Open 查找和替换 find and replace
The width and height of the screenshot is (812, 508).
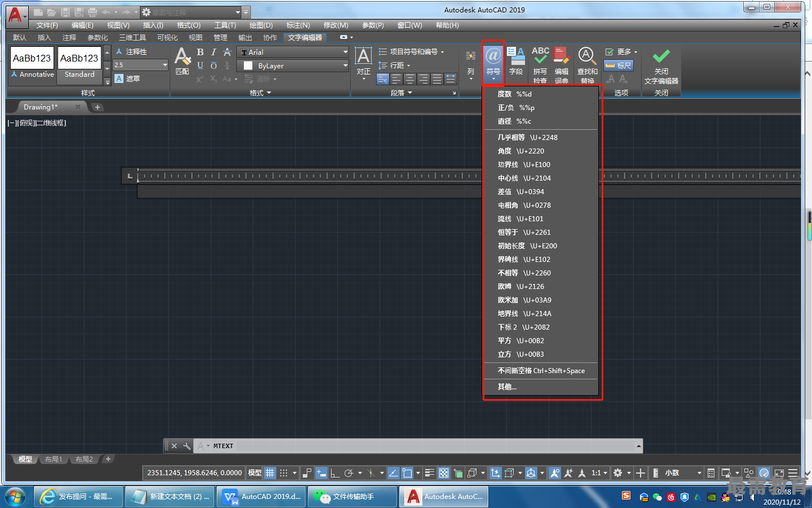click(x=587, y=64)
